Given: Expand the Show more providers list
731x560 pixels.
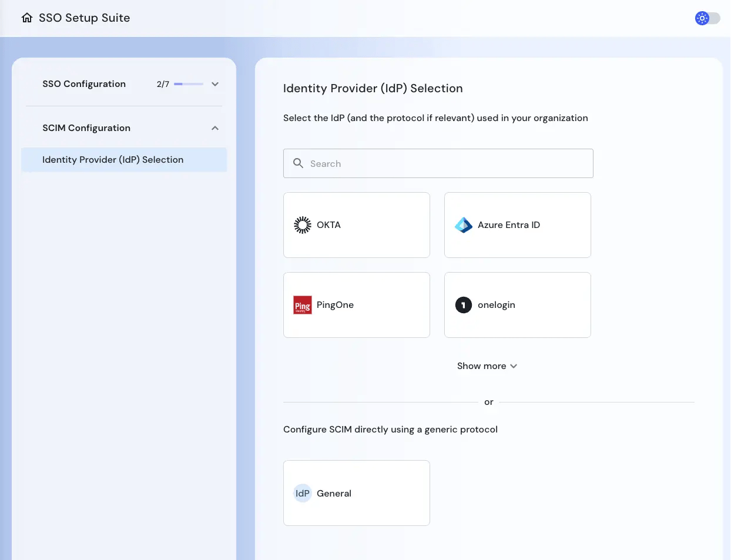Looking at the screenshot, I should tap(487, 366).
